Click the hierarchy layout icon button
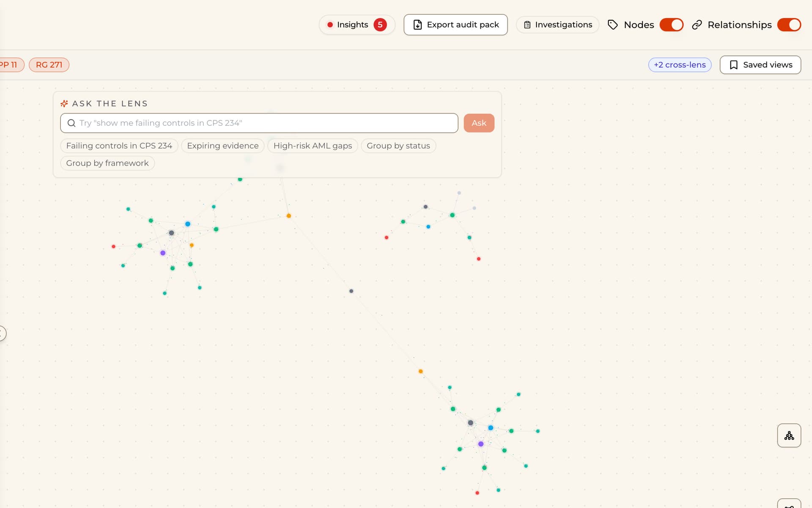Screen dimensions: 812x508 [x=789, y=435]
